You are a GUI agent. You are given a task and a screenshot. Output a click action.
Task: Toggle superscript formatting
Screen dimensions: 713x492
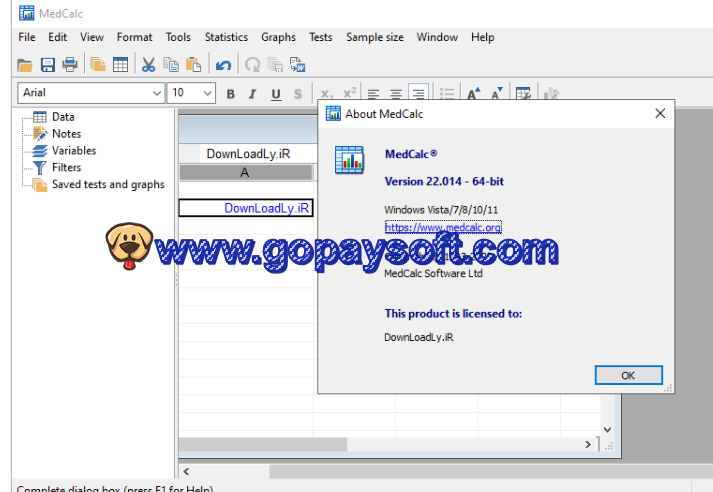[x=349, y=93]
